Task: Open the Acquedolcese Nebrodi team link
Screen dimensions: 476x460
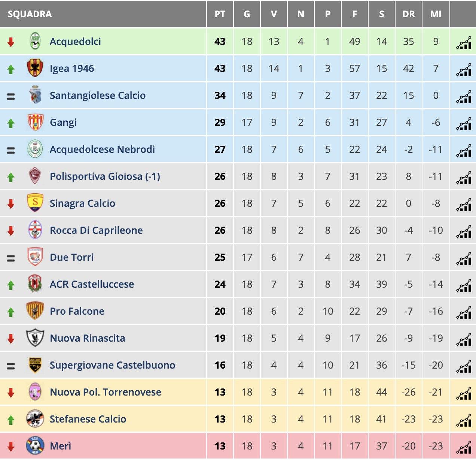Action: [x=102, y=149]
